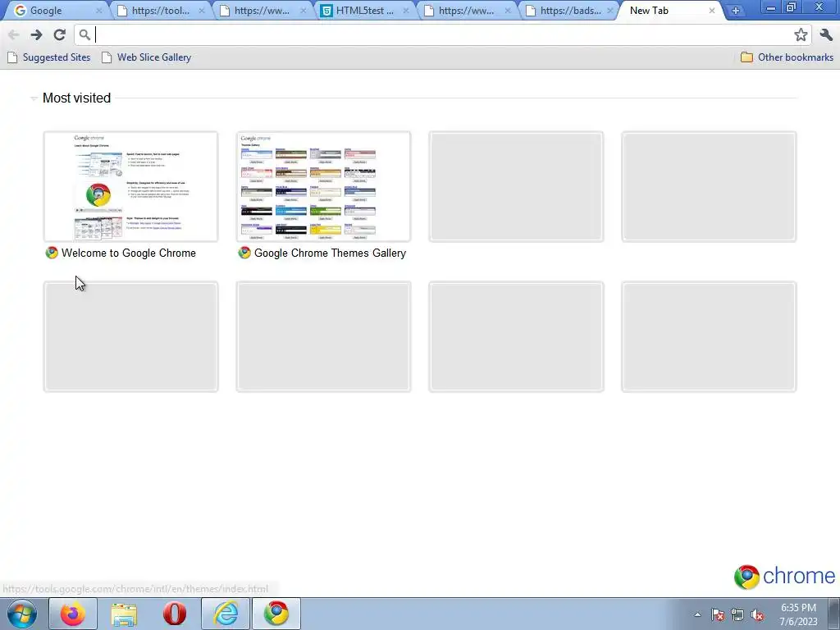Click the Other bookmarks folder icon
Viewport: 840px width, 630px height.
point(746,57)
